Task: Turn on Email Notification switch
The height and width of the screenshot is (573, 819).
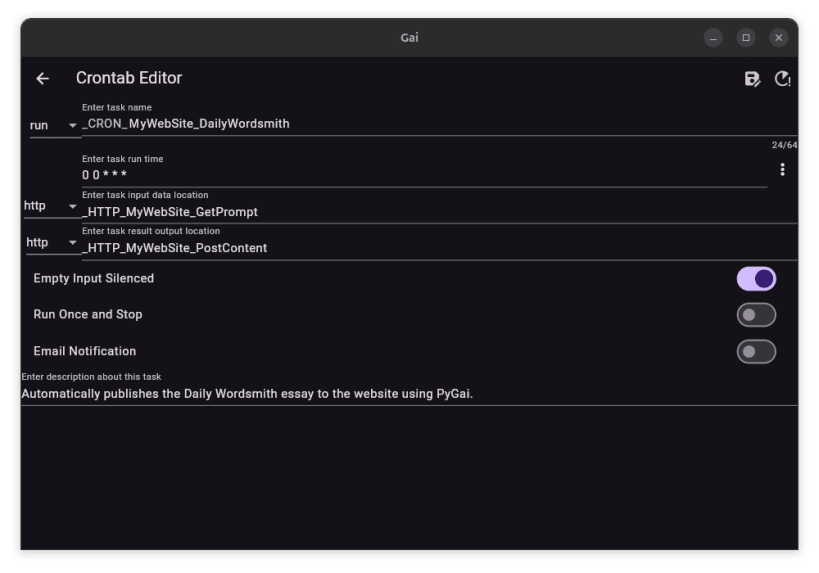Action: [x=756, y=352]
